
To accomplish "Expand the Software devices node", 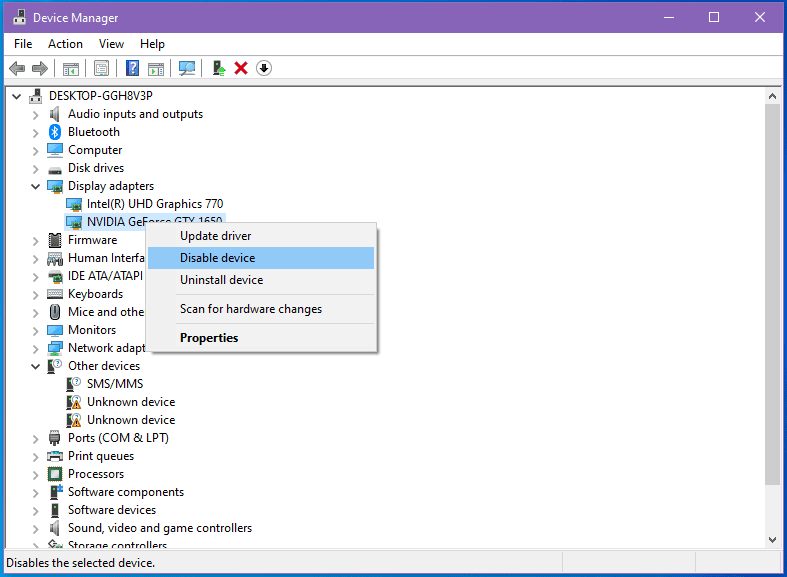I will pos(35,511).
